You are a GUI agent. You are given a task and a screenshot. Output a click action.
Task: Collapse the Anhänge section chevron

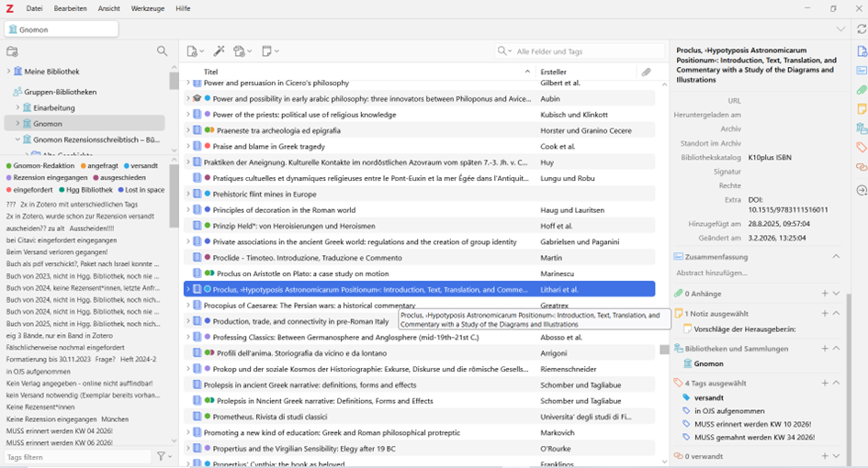(836, 294)
